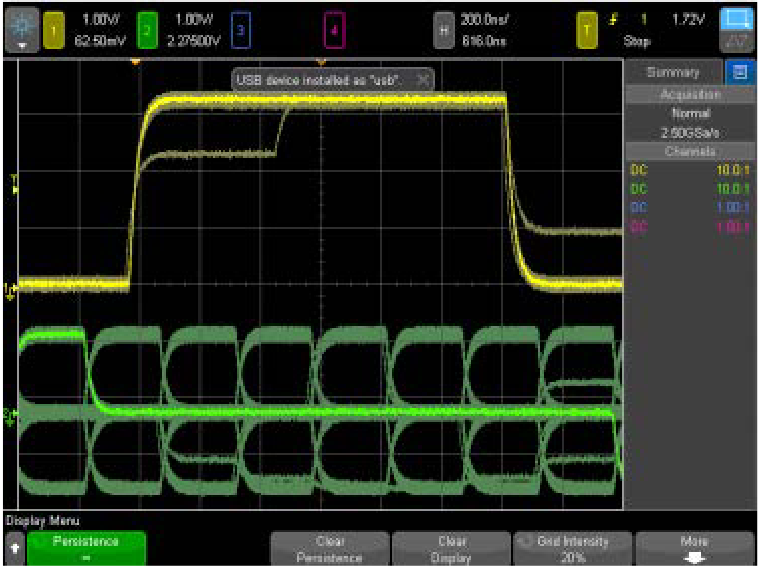The width and height of the screenshot is (760, 570).
Task: Adjust the Grid Intensity 20% control
Action: [x=574, y=548]
